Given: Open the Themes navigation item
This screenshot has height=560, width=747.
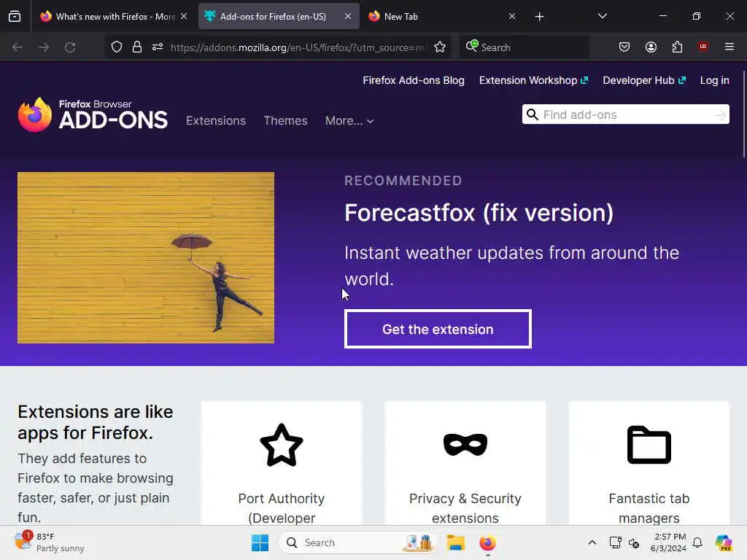Looking at the screenshot, I should point(285,121).
